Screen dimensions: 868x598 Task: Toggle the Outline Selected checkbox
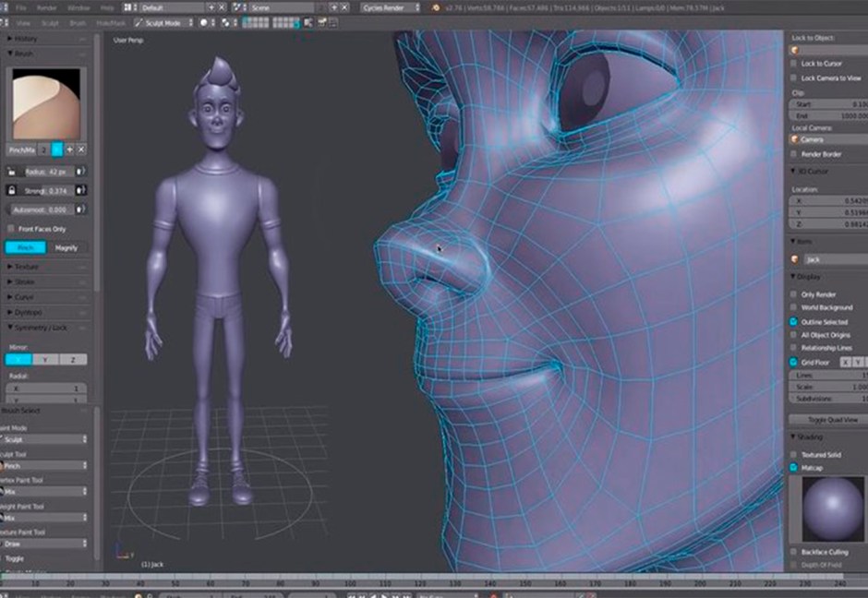pyautogui.click(x=794, y=321)
